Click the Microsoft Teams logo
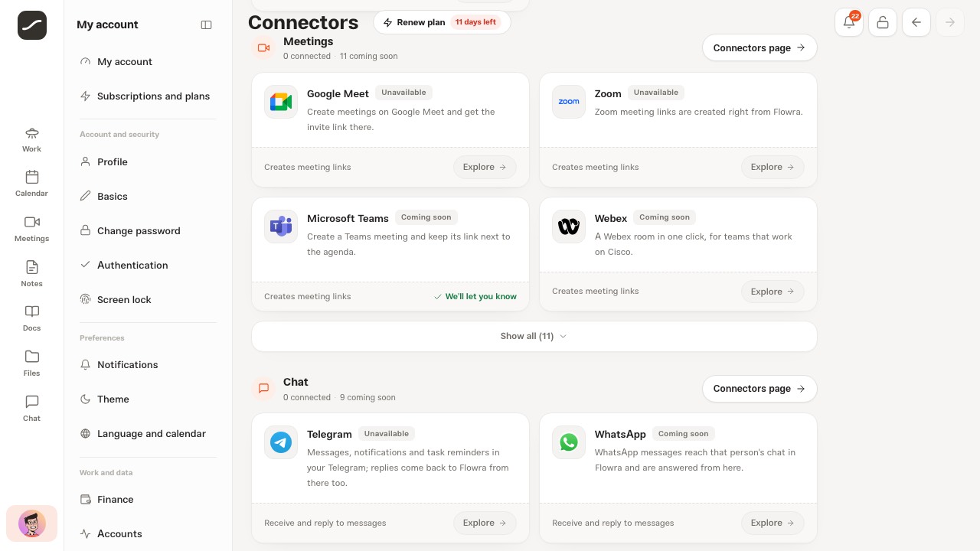Screen dimensions: 980x551 [281, 227]
